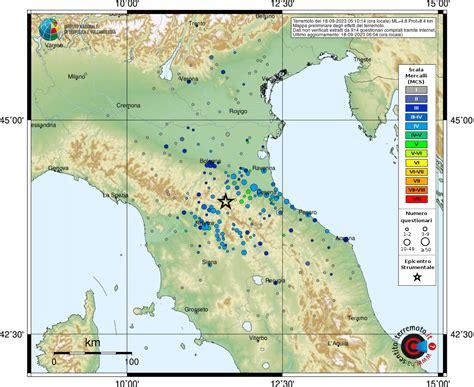
Task: Click the yellow intensity VI swatch
Action: click(x=416, y=163)
